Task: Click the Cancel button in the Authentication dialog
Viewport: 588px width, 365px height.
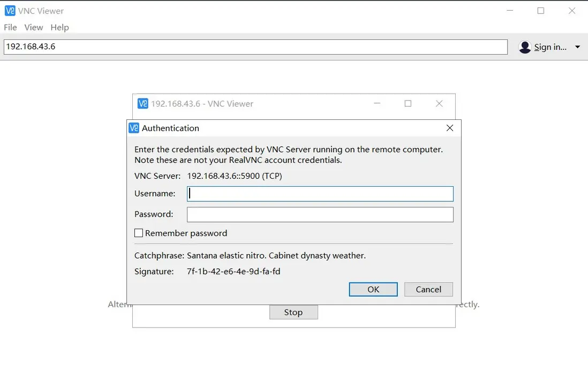Action: [428, 289]
